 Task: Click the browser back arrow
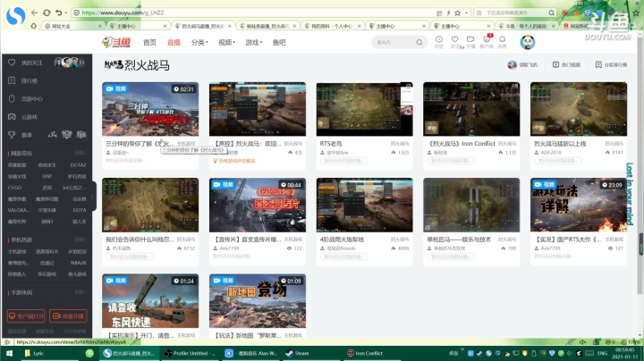(35, 13)
